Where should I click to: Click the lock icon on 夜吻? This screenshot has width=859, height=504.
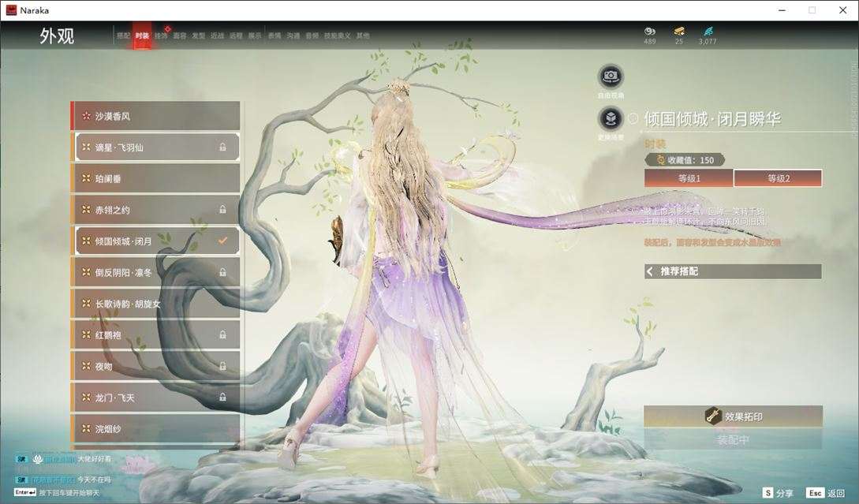(222, 365)
